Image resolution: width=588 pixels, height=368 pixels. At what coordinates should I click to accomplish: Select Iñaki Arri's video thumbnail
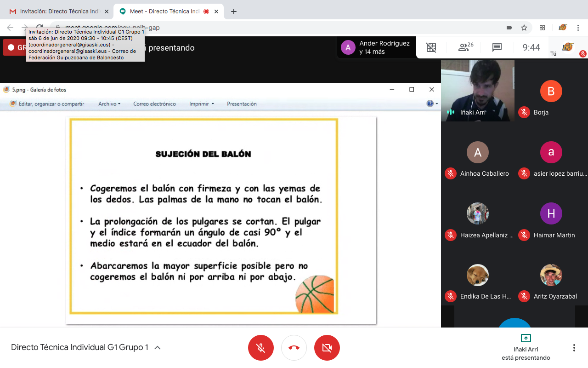point(477,91)
